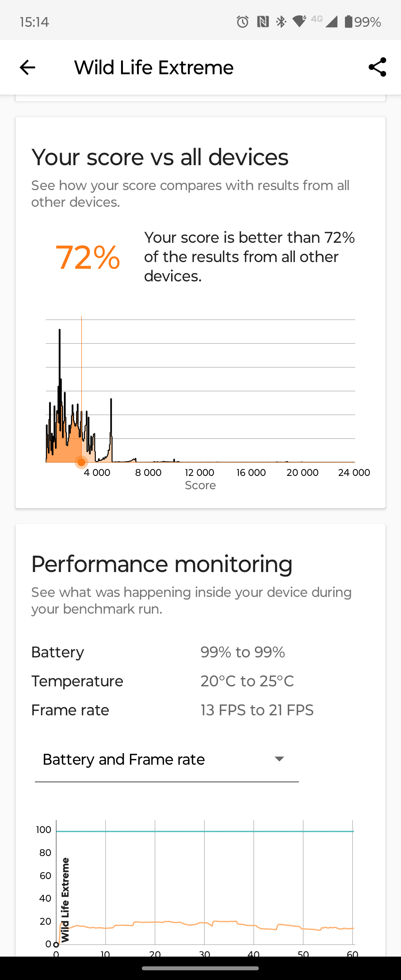Tap the Wi-Fi status icon
This screenshot has height=980, width=401.
(x=299, y=22)
